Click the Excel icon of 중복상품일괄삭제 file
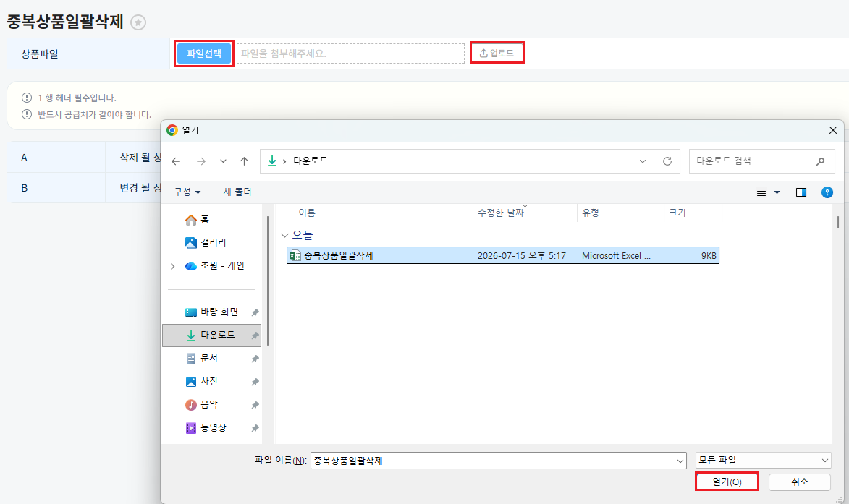849x504 pixels. [x=295, y=256]
